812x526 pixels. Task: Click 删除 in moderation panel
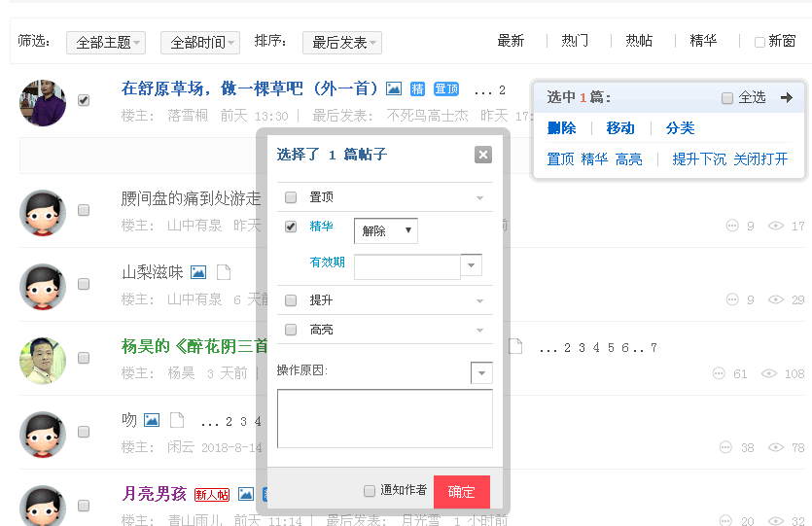(x=562, y=128)
